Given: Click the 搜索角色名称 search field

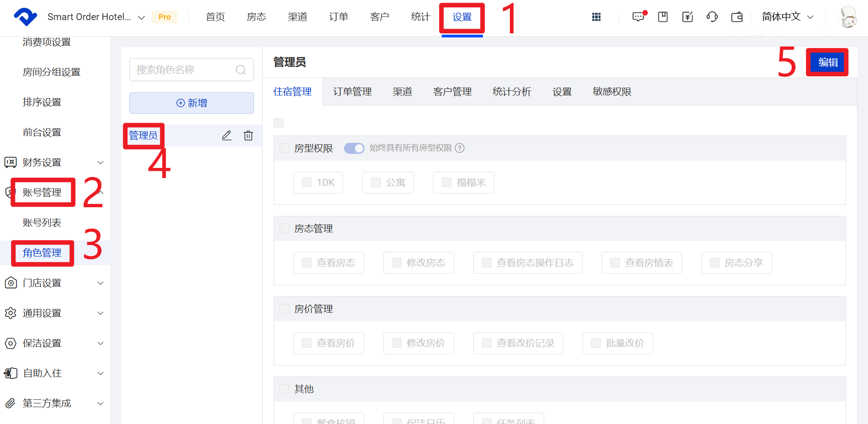Looking at the screenshot, I should coord(185,70).
